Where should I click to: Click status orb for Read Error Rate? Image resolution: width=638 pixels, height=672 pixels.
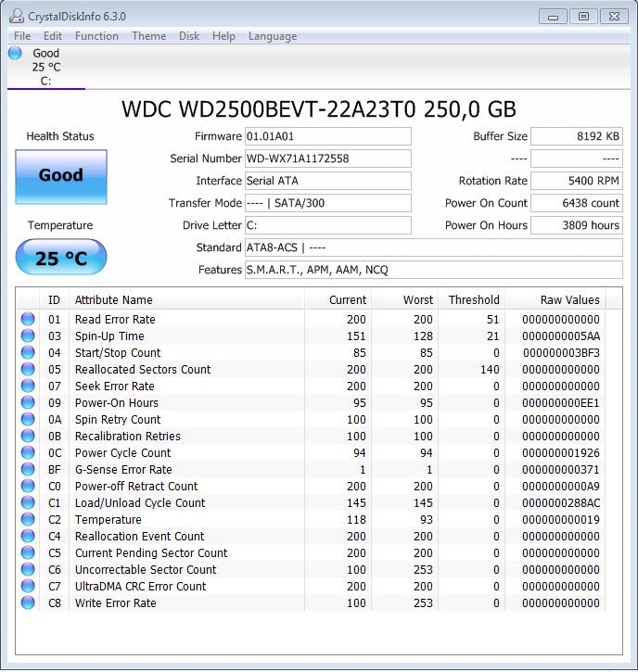tap(28, 319)
